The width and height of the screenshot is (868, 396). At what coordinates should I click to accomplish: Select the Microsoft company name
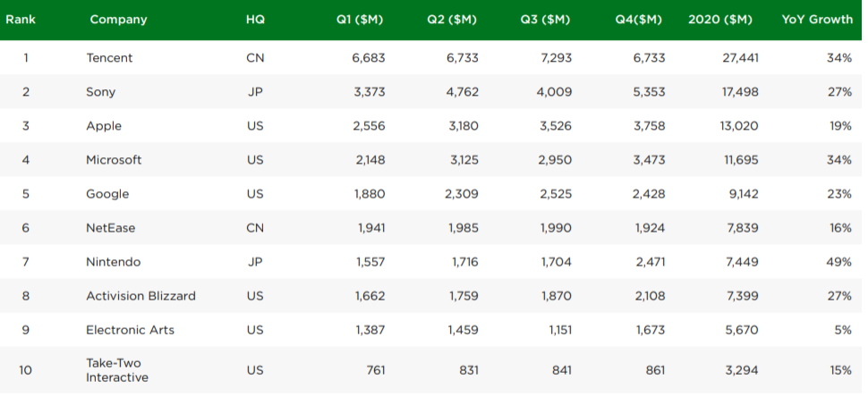click(x=114, y=160)
